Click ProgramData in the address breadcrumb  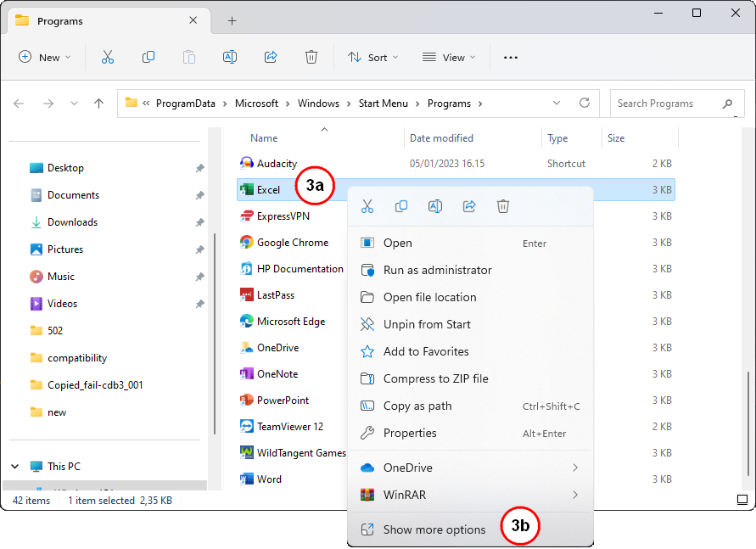[186, 104]
